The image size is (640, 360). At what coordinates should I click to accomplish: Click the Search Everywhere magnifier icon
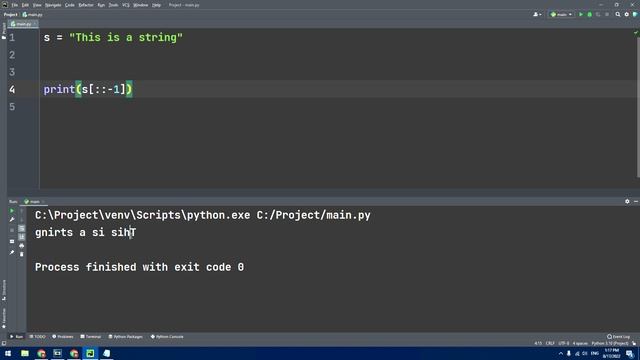618,14
